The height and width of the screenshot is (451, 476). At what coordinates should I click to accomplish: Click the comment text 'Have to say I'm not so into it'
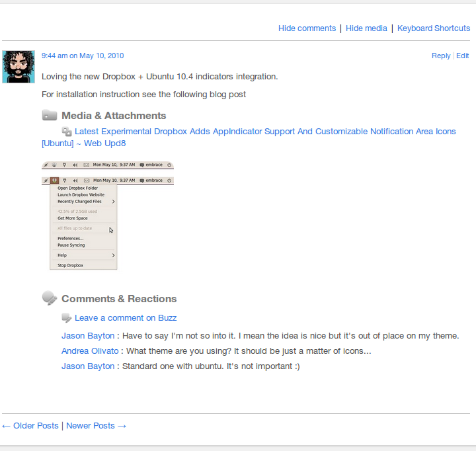click(178, 336)
